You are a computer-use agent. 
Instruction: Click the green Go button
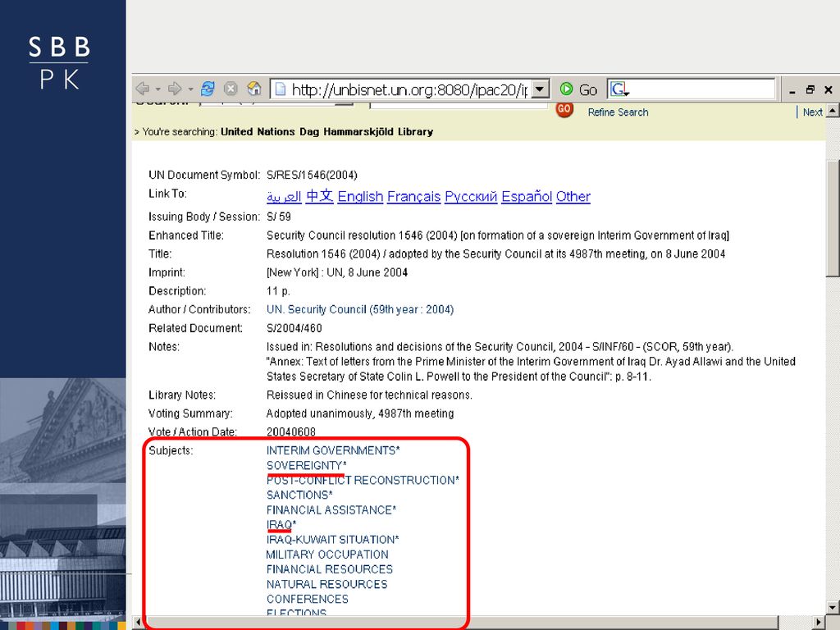(578, 89)
